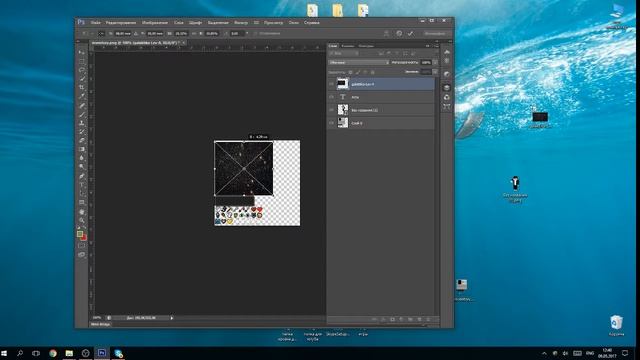Toggle Quick Mask mode in toolbox
Viewport: 640px width, 360px height.
point(82,246)
